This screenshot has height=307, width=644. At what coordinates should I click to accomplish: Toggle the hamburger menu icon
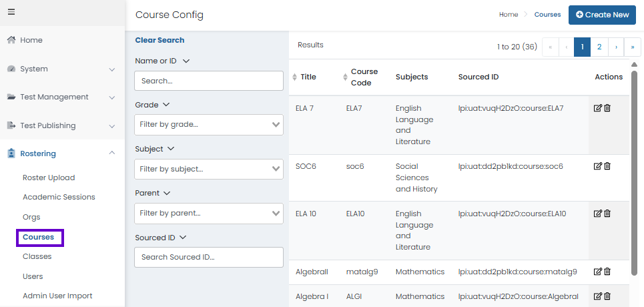[x=11, y=12]
